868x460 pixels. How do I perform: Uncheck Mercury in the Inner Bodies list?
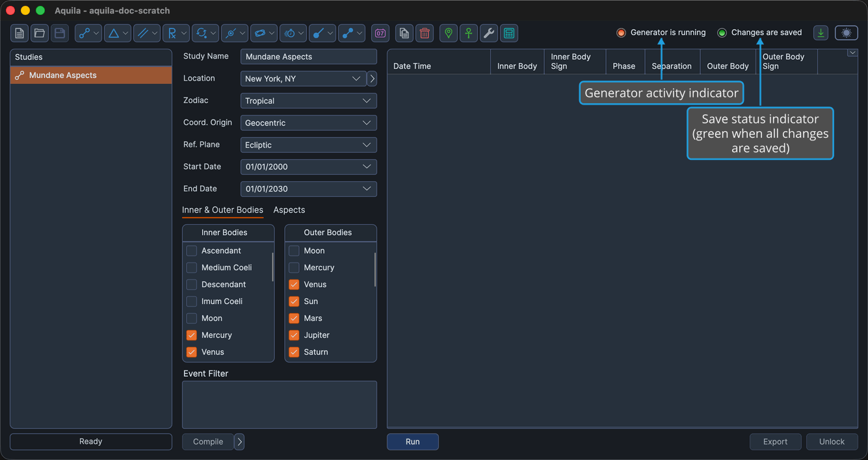192,335
